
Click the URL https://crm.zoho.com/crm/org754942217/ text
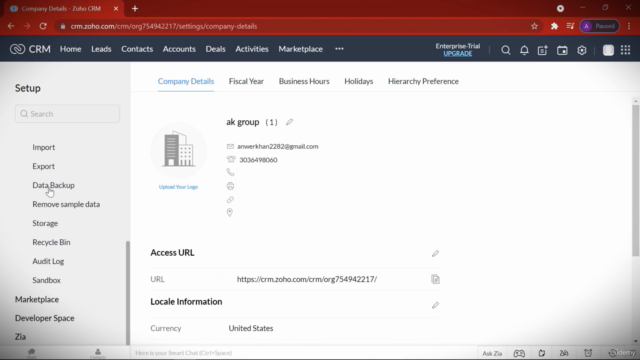click(307, 279)
